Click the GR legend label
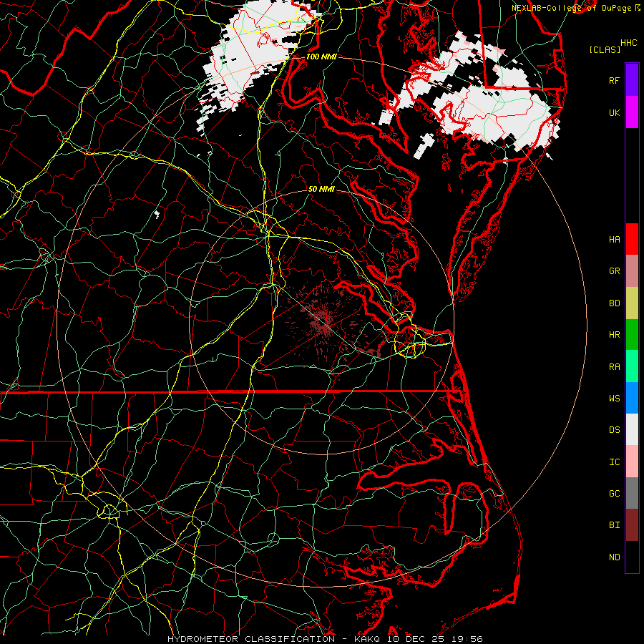 coord(614,271)
